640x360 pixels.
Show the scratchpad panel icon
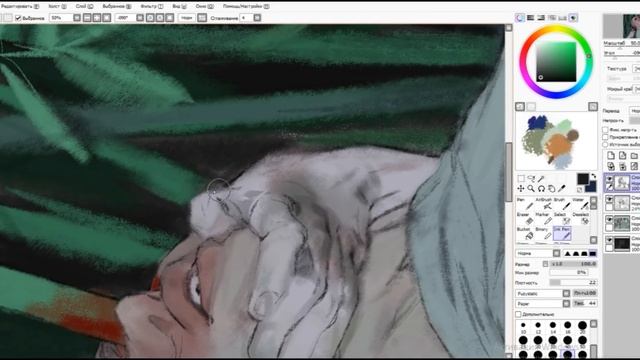[573, 18]
